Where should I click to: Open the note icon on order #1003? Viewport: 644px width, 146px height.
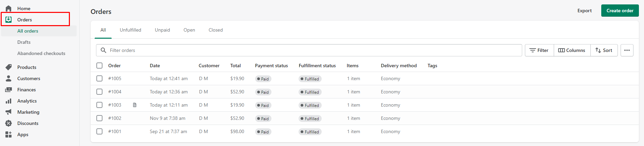tap(135, 105)
